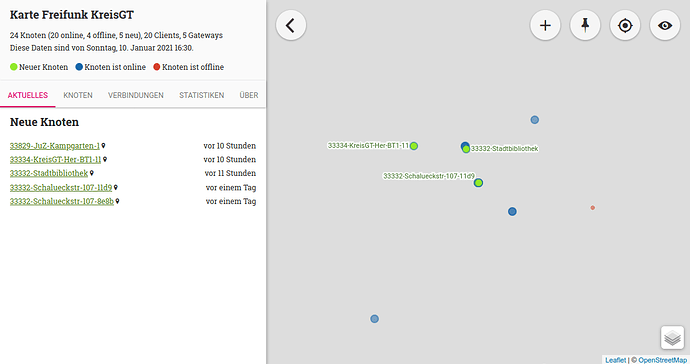The height and width of the screenshot is (364, 690).
Task: Switch to the Knoten tab
Action: pos(78,95)
